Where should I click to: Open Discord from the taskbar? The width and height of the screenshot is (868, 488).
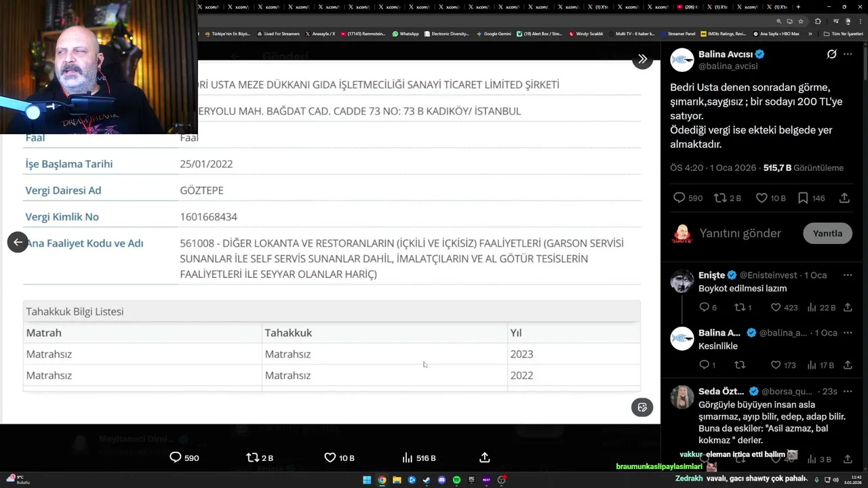click(441, 480)
